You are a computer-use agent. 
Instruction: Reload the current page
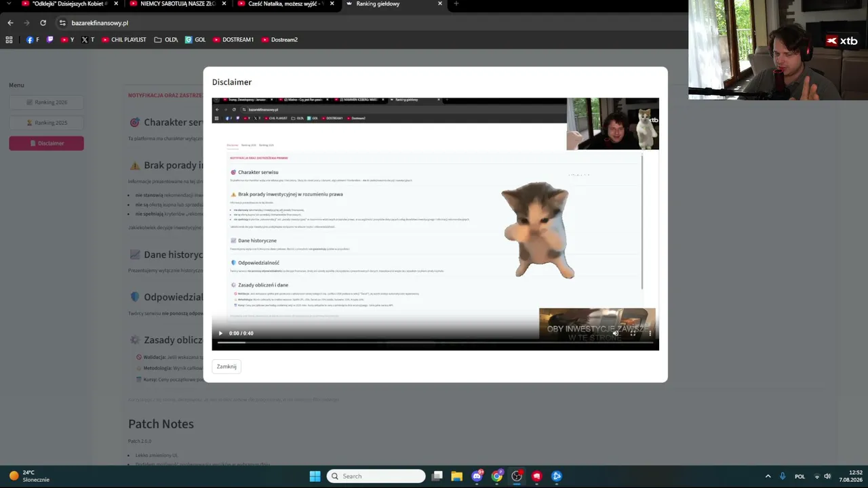pyautogui.click(x=44, y=23)
